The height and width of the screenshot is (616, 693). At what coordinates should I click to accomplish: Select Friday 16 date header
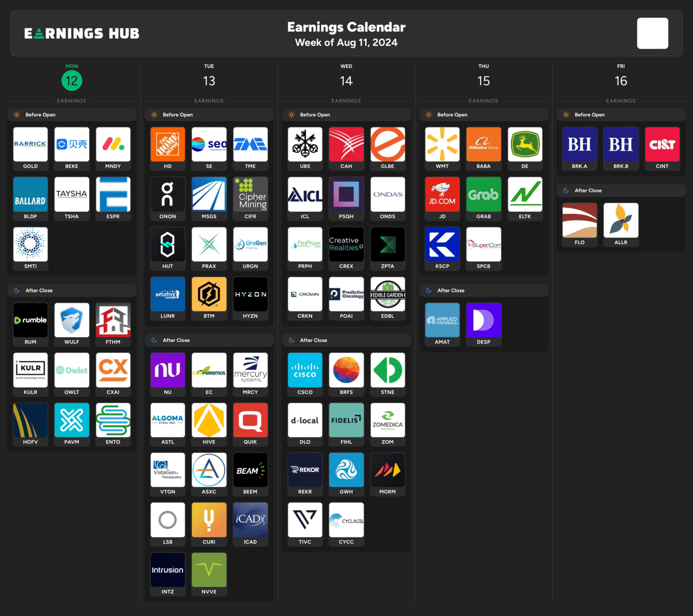click(x=621, y=76)
